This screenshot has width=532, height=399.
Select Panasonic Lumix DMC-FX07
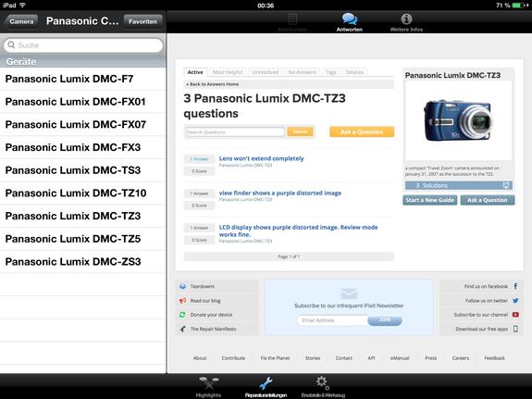pyautogui.click(x=82, y=124)
